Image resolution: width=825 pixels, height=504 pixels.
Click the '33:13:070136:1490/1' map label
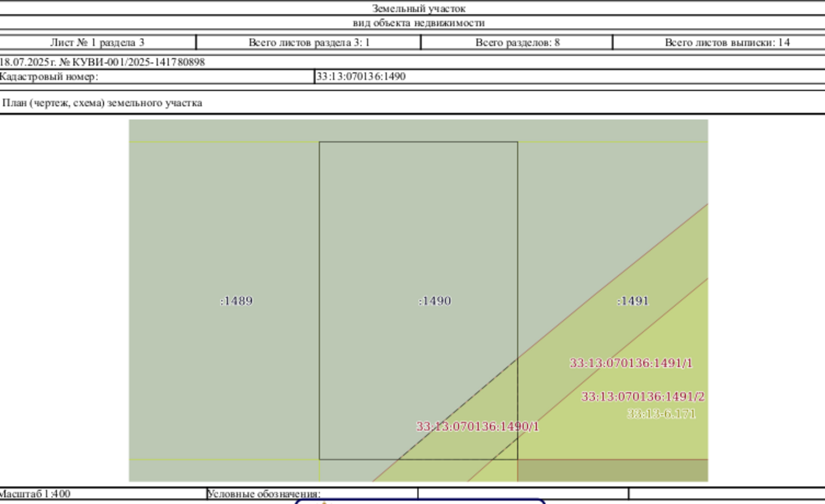click(x=478, y=427)
